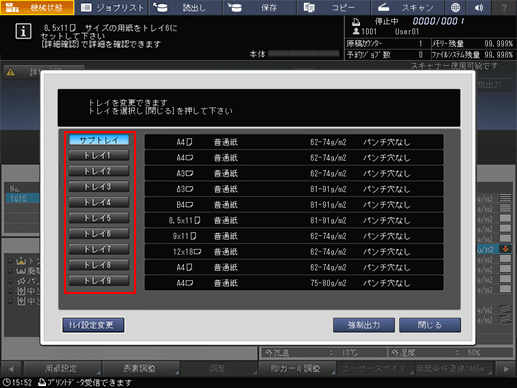Viewport: 517px width, 388px height.
Task: Click the B4 paper row
Action: click(294, 205)
